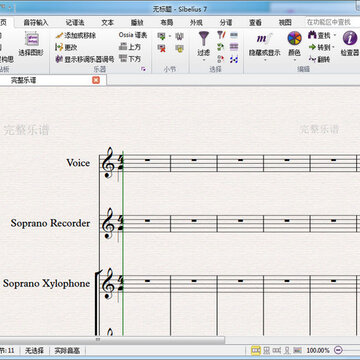The width and height of the screenshot is (360, 360).
Task: Expand the Filter (过滤) dropdown arrow
Action: [x=204, y=60]
